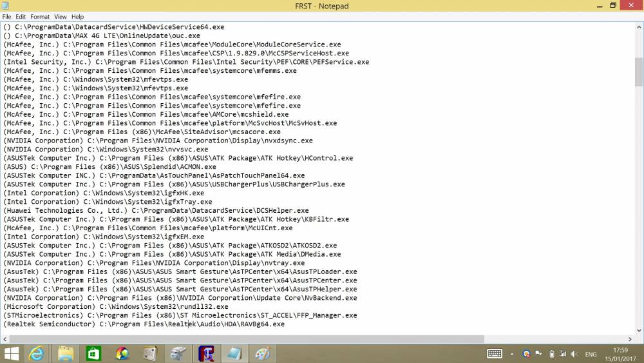Open the volume speaker icon
Viewport: 644px width, 363px height.
coord(574,354)
